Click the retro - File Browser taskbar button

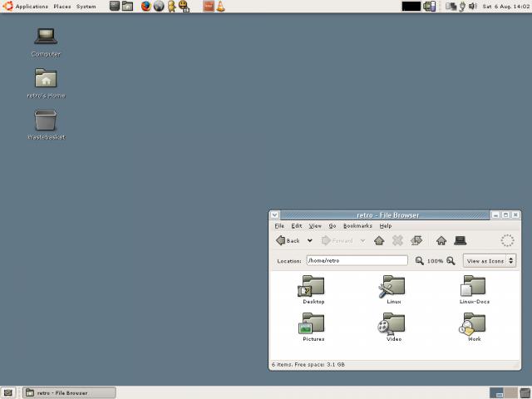coord(69,392)
